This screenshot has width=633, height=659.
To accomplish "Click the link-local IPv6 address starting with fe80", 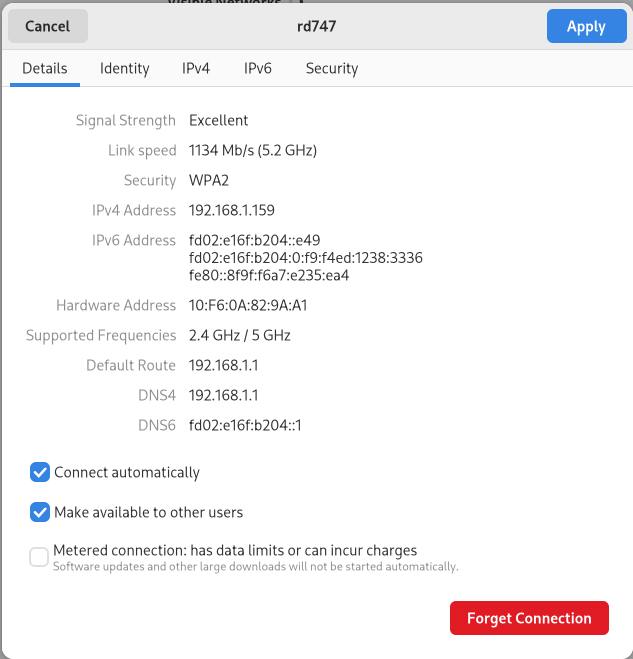I will 269,276.
